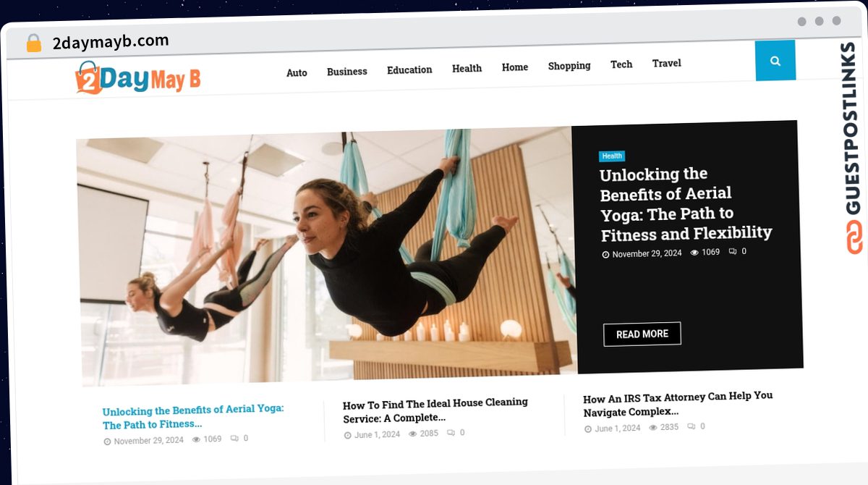Click the eye icon beside 2835 views
The width and height of the screenshot is (868, 485).
(653, 428)
